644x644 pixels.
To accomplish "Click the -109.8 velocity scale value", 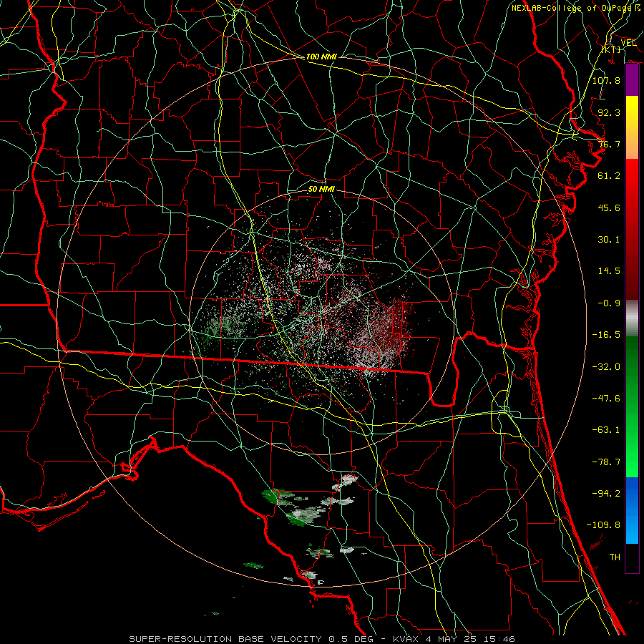I will [603, 525].
